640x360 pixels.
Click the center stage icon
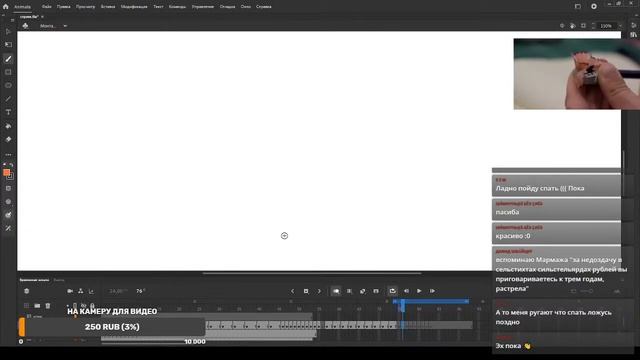562,26
